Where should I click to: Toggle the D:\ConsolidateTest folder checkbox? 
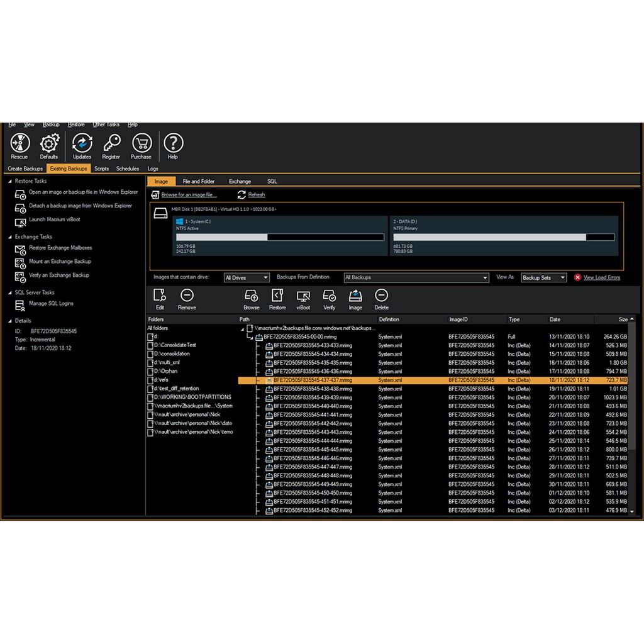click(150, 345)
